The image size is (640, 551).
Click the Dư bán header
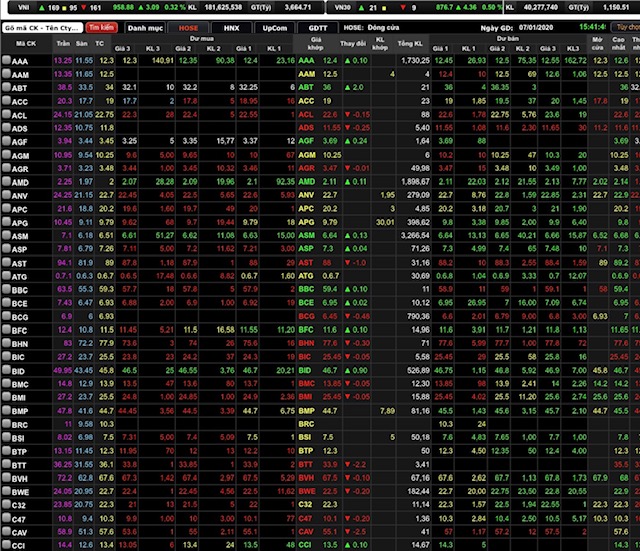pos(508,39)
